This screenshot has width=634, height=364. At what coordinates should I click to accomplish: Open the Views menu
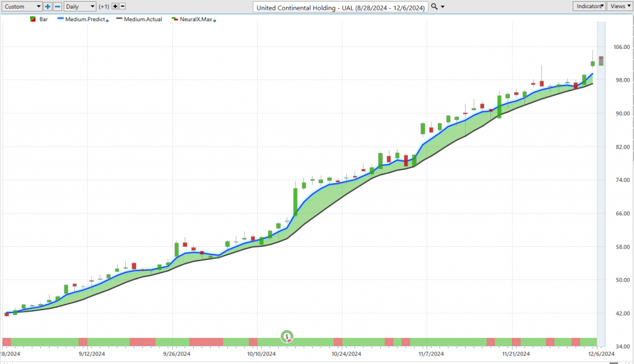620,6
